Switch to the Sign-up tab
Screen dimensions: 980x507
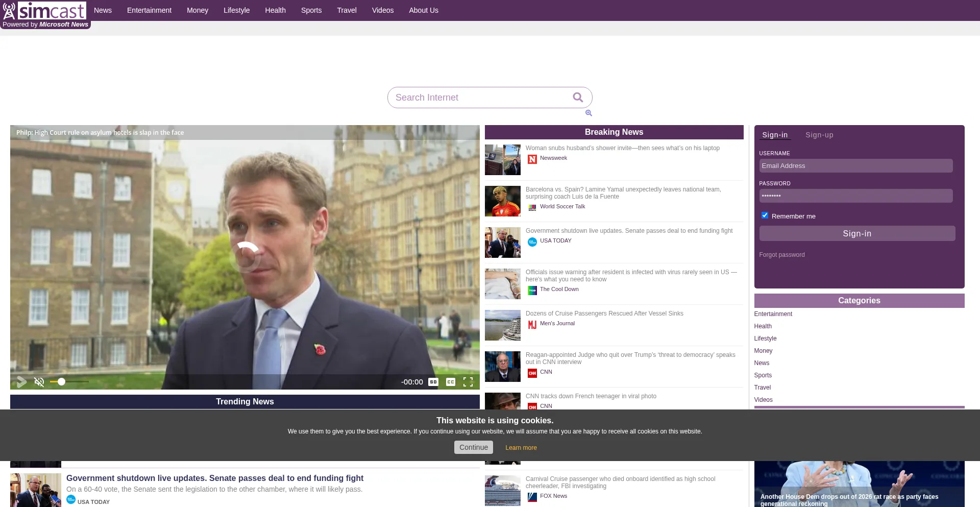pos(819,135)
